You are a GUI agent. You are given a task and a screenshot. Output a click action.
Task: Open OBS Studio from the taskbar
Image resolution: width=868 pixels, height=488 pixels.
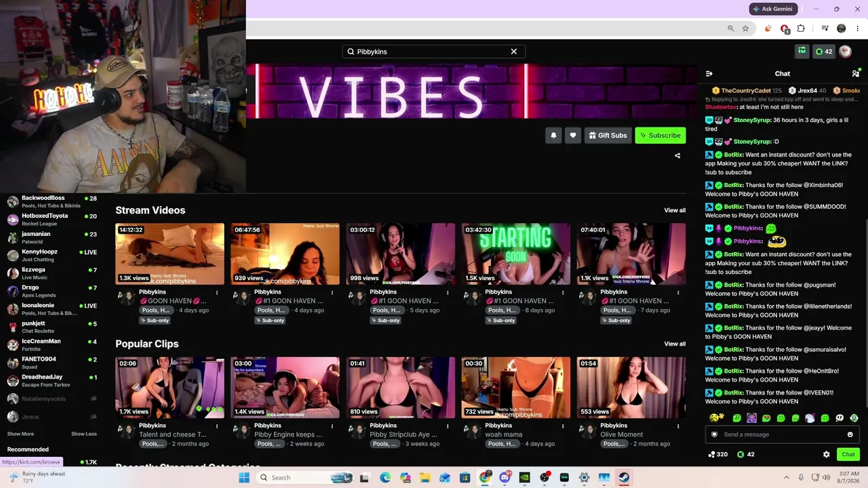coord(545,478)
